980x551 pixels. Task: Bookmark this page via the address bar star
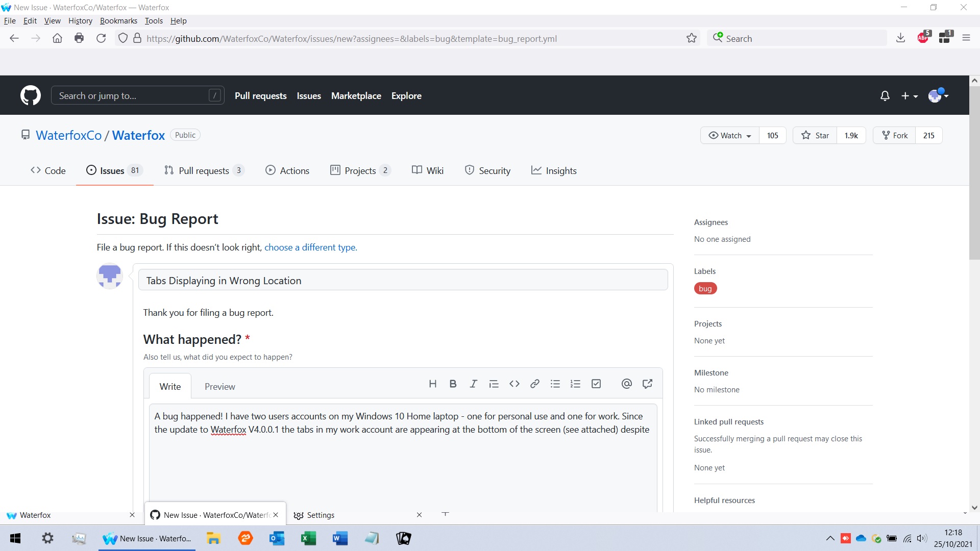692,38
